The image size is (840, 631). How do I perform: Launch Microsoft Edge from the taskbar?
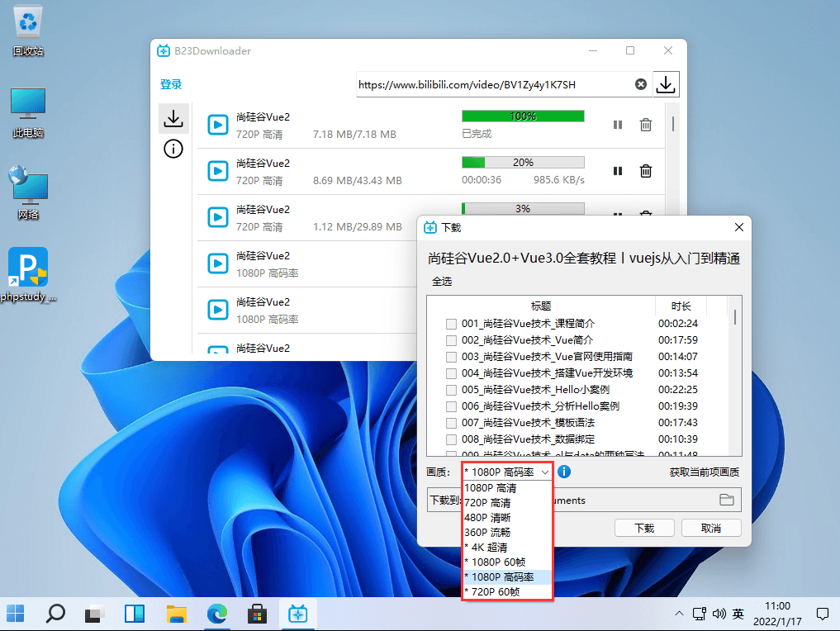(217, 614)
